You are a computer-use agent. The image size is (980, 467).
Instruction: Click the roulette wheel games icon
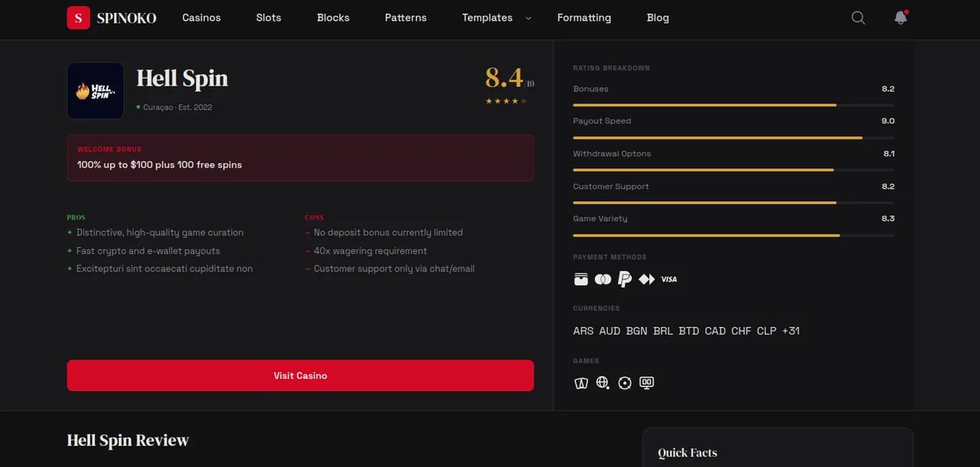(625, 383)
